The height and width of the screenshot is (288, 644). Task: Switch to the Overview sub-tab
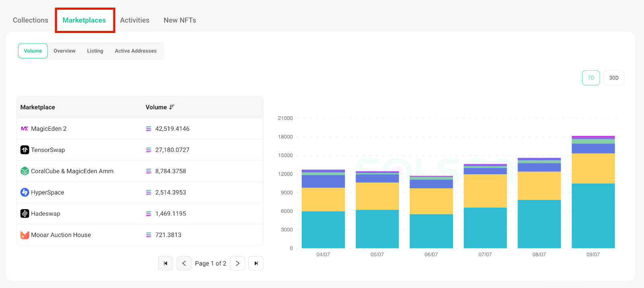click(64, 51)
